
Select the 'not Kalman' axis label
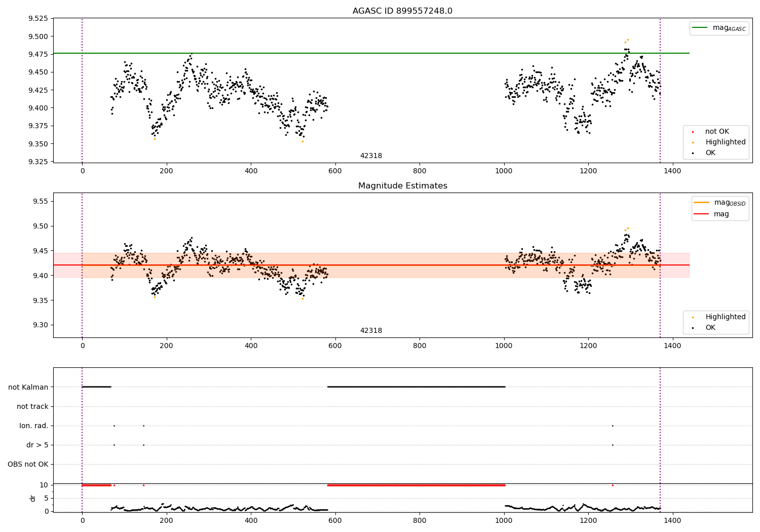pyautogui.click(x=28, y=388)
